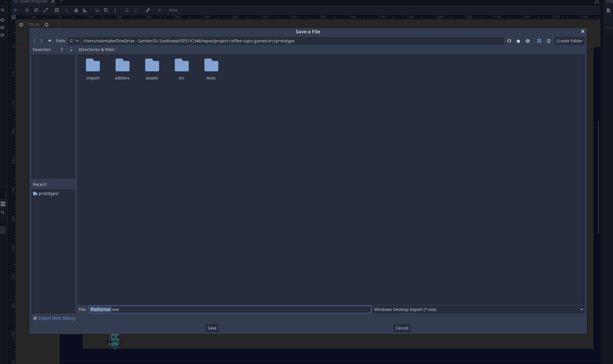Expand Windows Desktop Export file type dropdown
Image resolution: width=613 pixels, height=364 pixels.
(478, 309)
